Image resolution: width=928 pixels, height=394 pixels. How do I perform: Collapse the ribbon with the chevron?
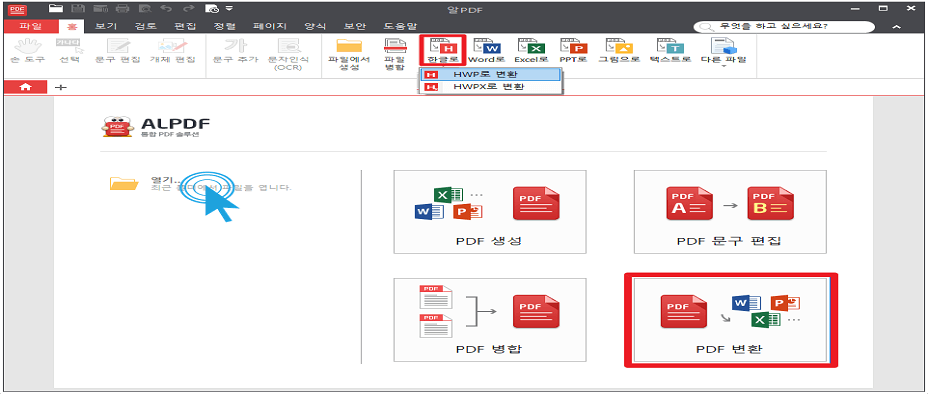pyautogui.click(x=897, y=27)
